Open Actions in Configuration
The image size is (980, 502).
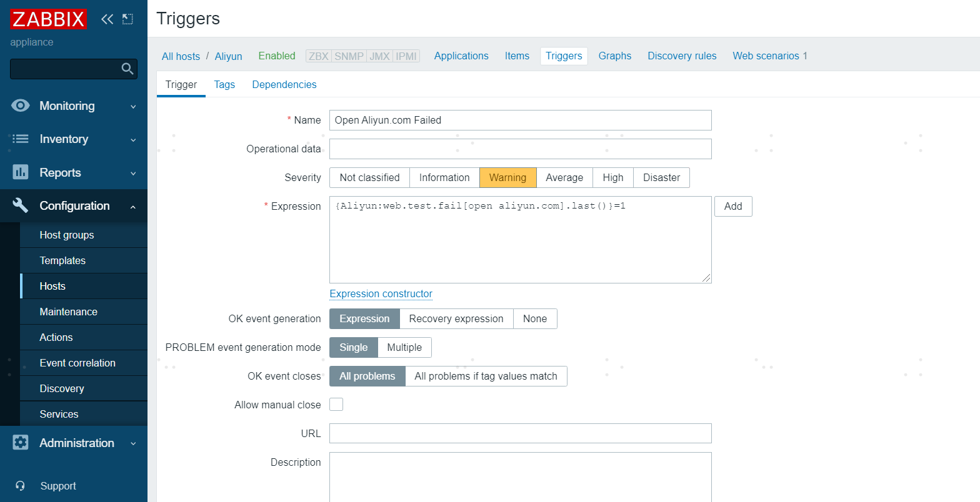[84, 337]
